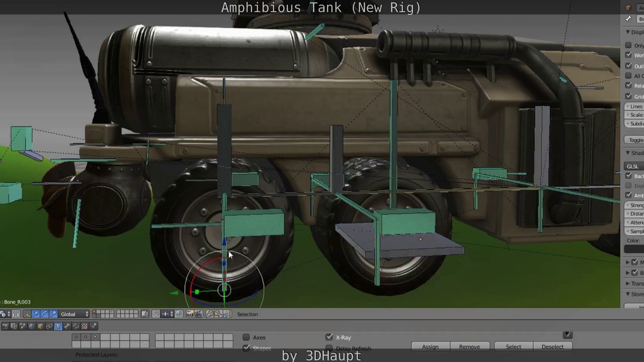Select the scale manipulator icon
The image size is (644, 362).
pyautogui.click(x=54, y=314)
